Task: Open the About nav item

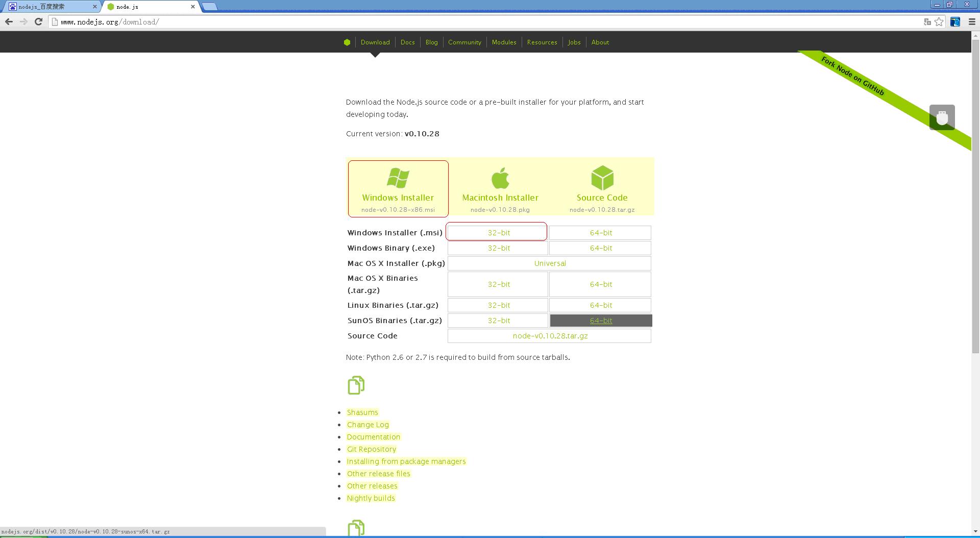Action: pos(600,42)
